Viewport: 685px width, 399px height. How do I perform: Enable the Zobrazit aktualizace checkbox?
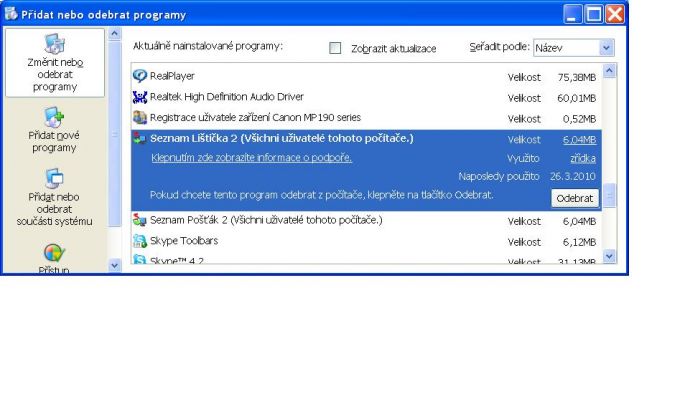pos(335,48)
